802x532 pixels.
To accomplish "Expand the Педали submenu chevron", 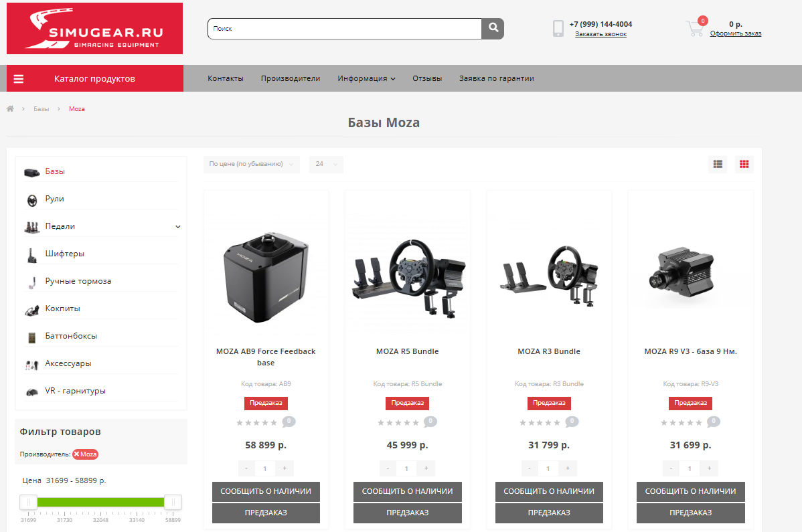I will pyautogui.click(x=178, y=226).
